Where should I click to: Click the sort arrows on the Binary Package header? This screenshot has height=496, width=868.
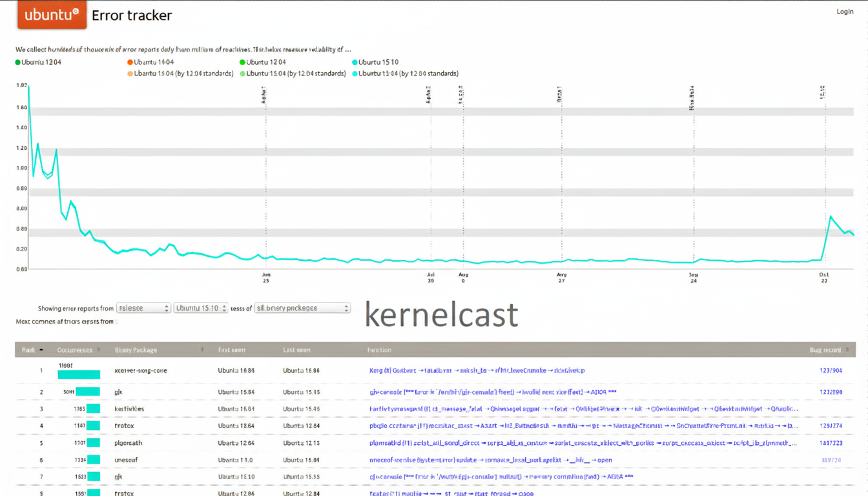tap(202, 350)
